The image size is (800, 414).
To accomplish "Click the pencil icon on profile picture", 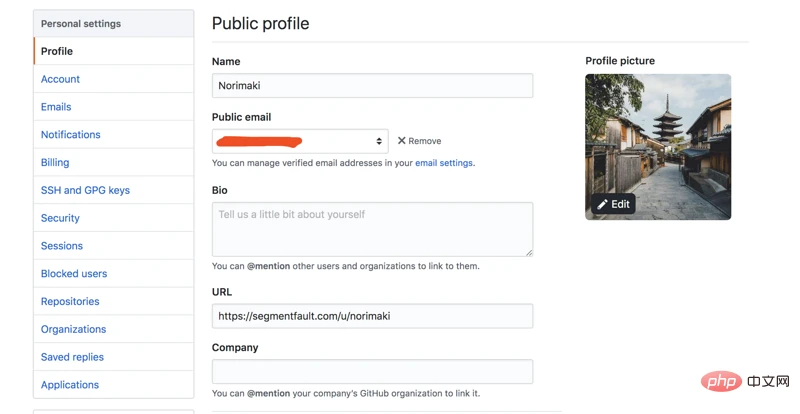I will coord(602,204).
